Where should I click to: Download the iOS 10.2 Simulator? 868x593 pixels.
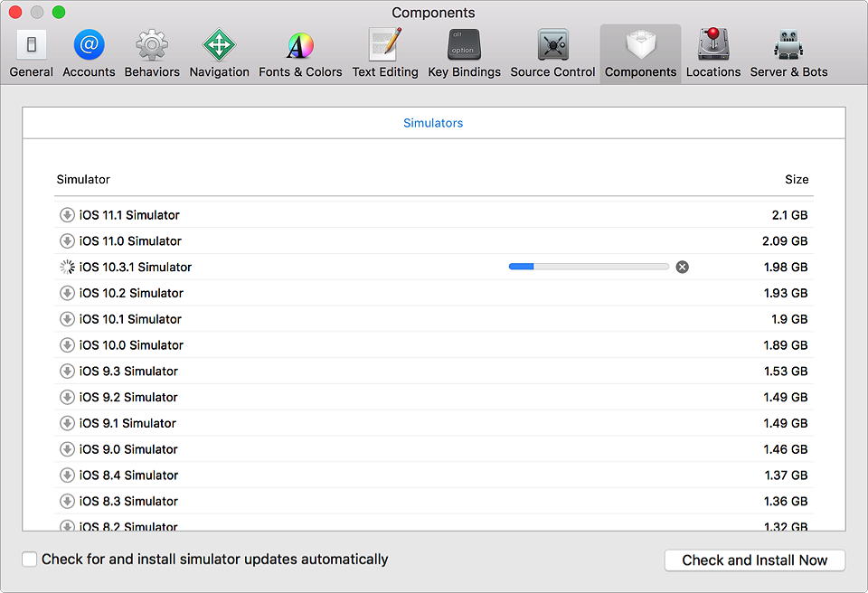[x=67, y=293]
